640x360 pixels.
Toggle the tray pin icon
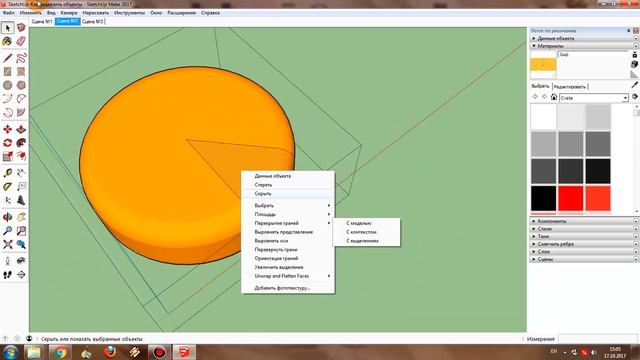pos(629,31)
